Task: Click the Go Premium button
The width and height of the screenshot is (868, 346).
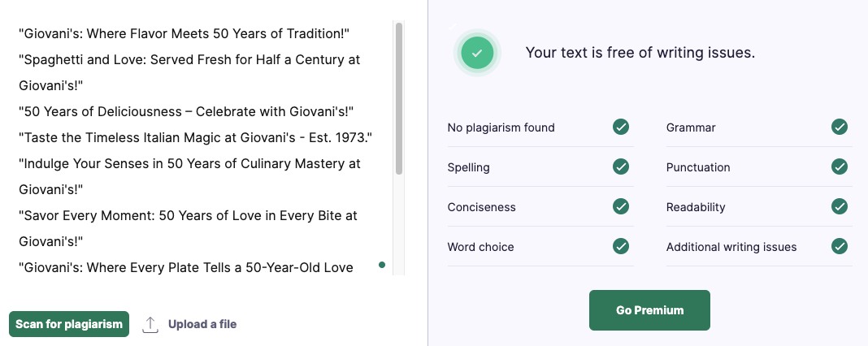Action: [x=649, y=310]
